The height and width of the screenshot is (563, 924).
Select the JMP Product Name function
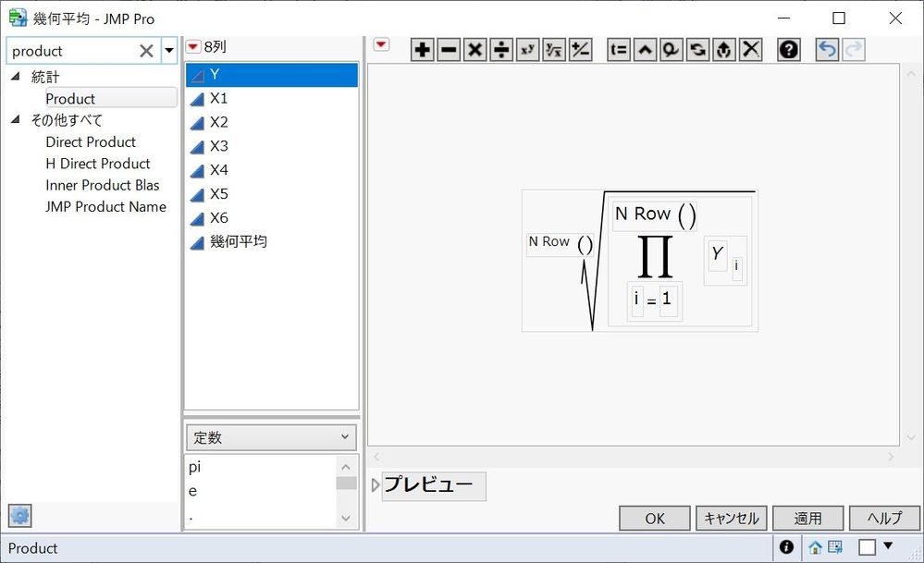[106, 207]
